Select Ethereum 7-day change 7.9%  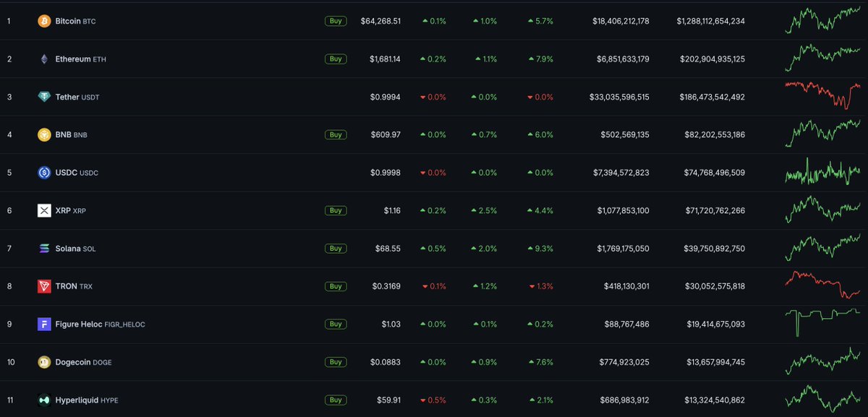[540, 59]
